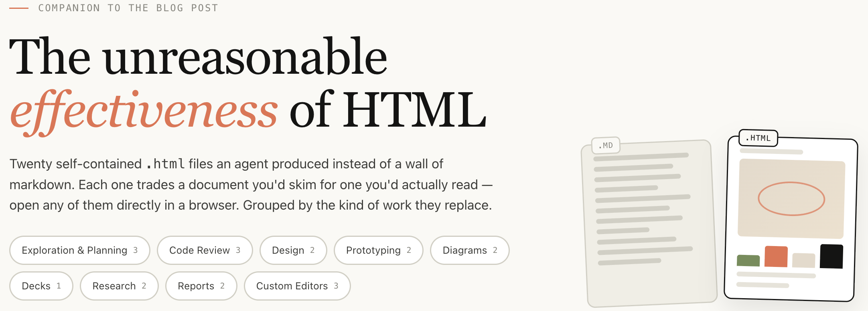Select the Research category pill
868x311 pixels.
point(119,286)
